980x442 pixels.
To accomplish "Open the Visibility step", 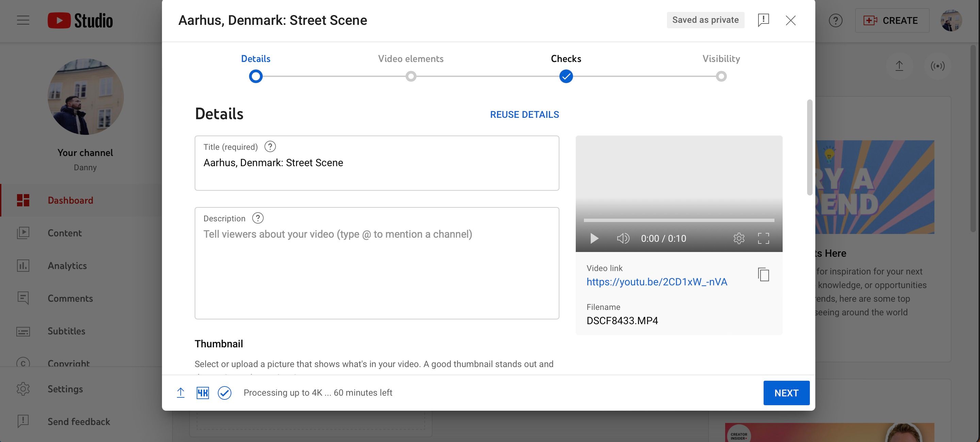I will coord(721,76).
